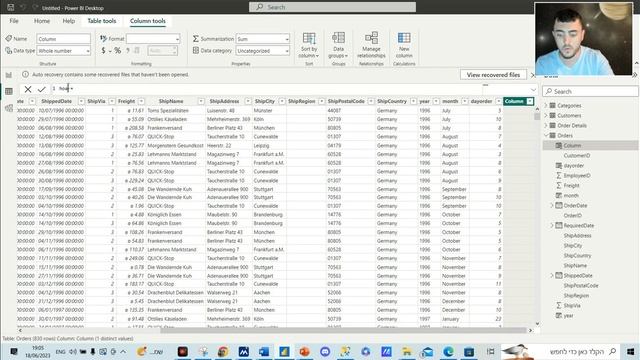Open the ShipVia column filter dropdown
Screen dimensions: 640x360
click(112, 101)
